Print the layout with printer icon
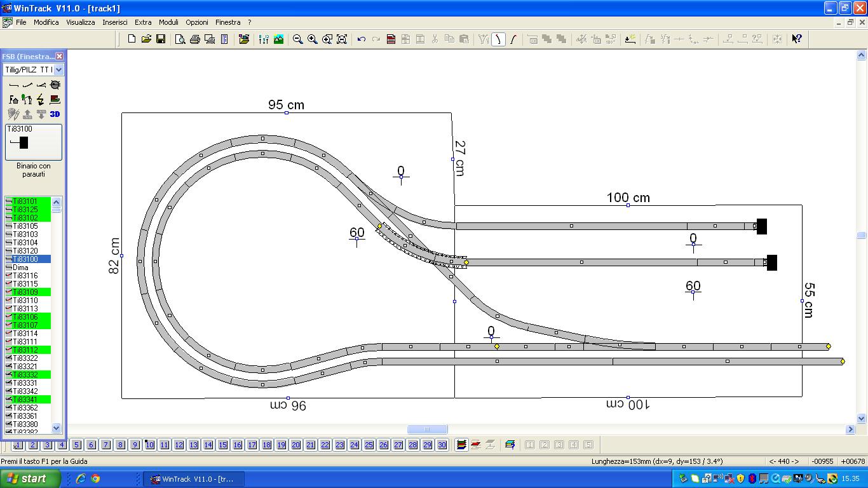 [x=195, y=39]
